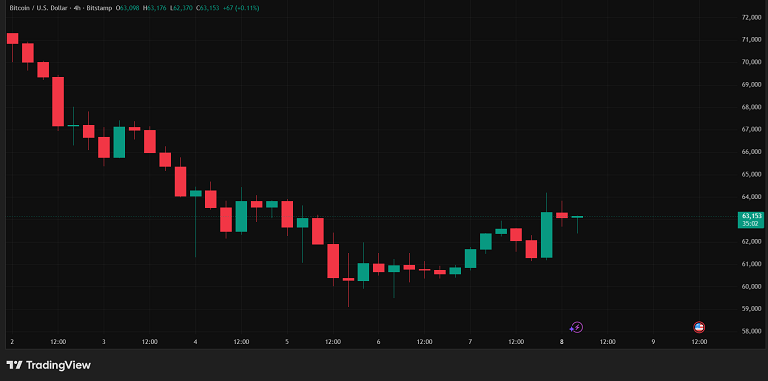
Task: Click the 65,000 price axis label
Action: [751, 174]
